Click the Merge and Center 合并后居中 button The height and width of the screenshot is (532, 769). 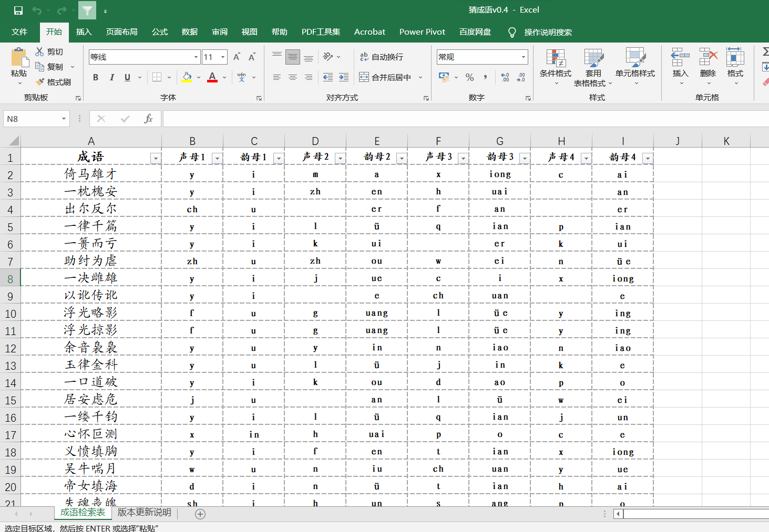tap(385, 77)
